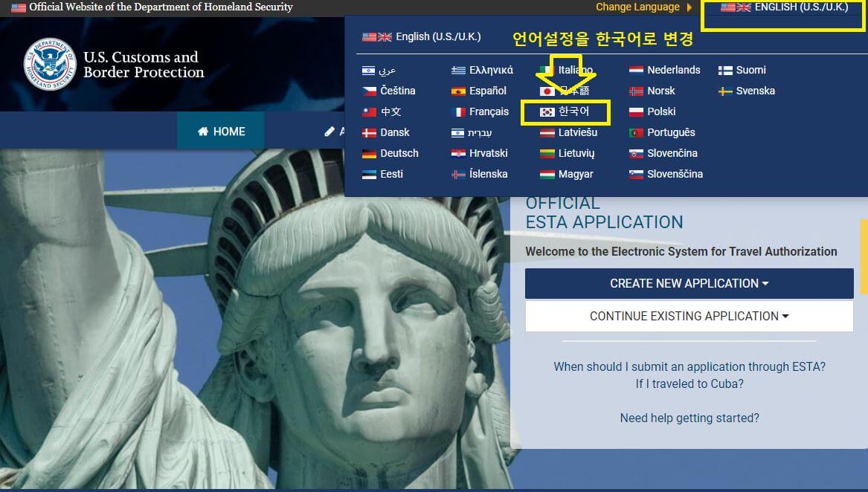This screenshot has height=492, width=868.
Task: Click the US flag icon in top banner
Action: pyautogui.click(x=19, y=7)
